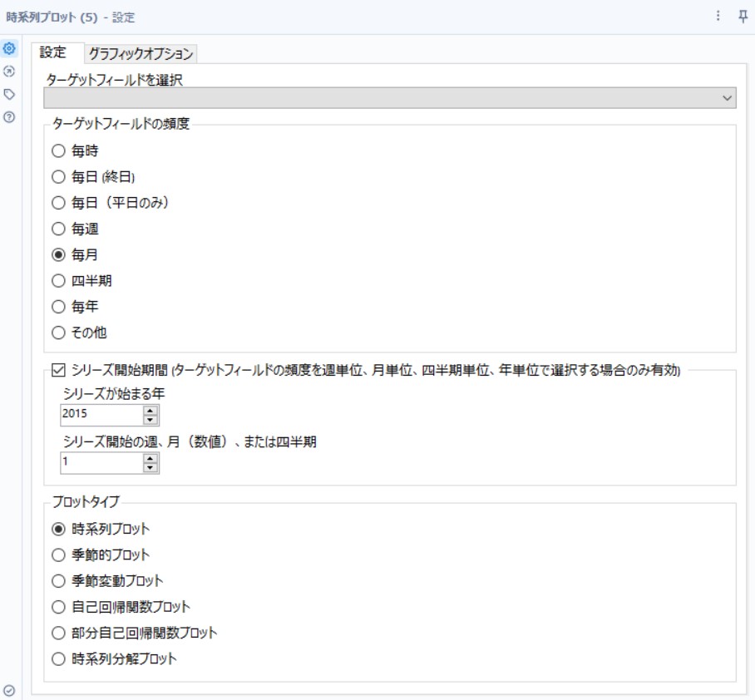755x700 pixels.
Task: Select the 自己回帰関数プロット option
Action: tap(57, 606)
